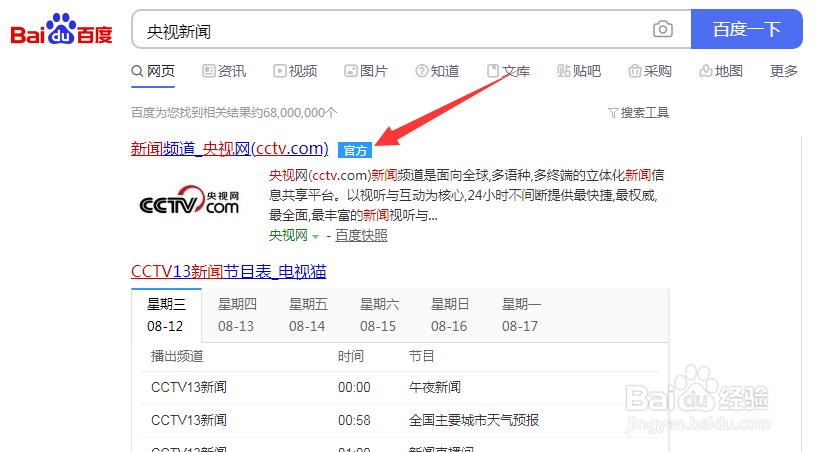The width and height of the screenshot is (815, 452).
Task: Select the 星期一 08-17 schedule tab
Action: [x=521, y=315]
